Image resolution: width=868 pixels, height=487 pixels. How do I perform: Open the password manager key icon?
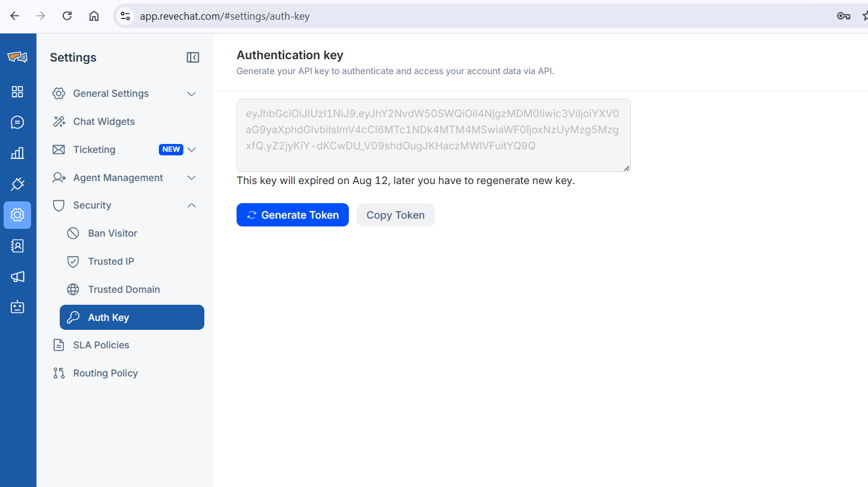click(844, 16)
